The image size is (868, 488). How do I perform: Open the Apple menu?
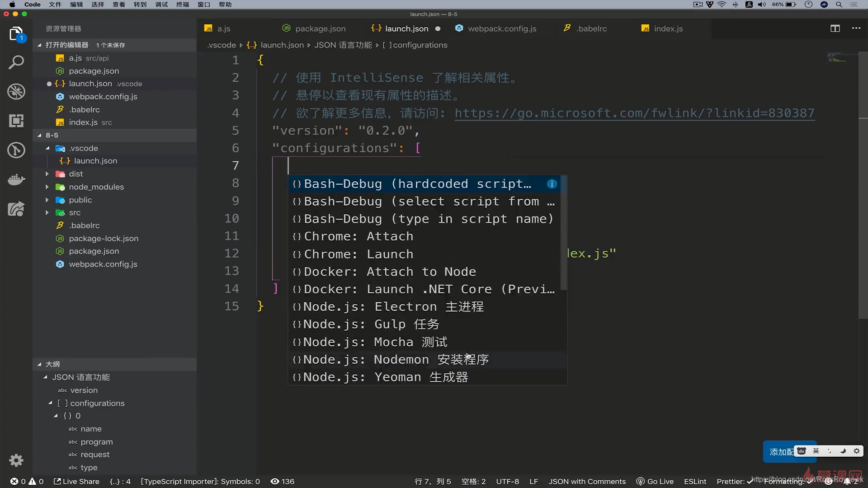pos(13,5)
